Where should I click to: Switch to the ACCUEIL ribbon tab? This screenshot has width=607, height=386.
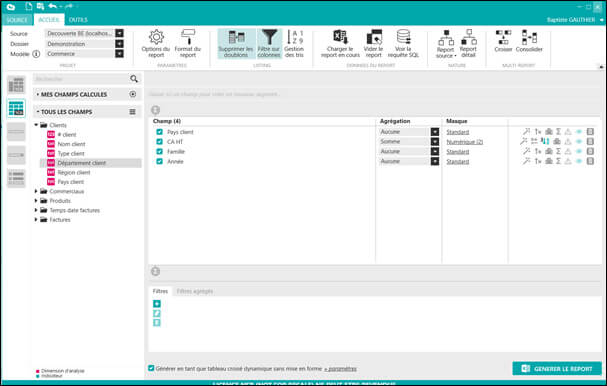pos(49,20)
